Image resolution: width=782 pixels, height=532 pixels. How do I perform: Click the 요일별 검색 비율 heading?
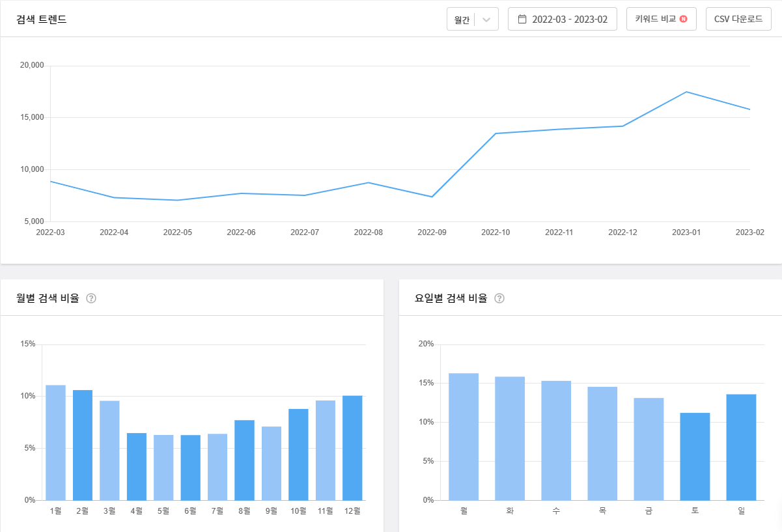click(451, 298)
